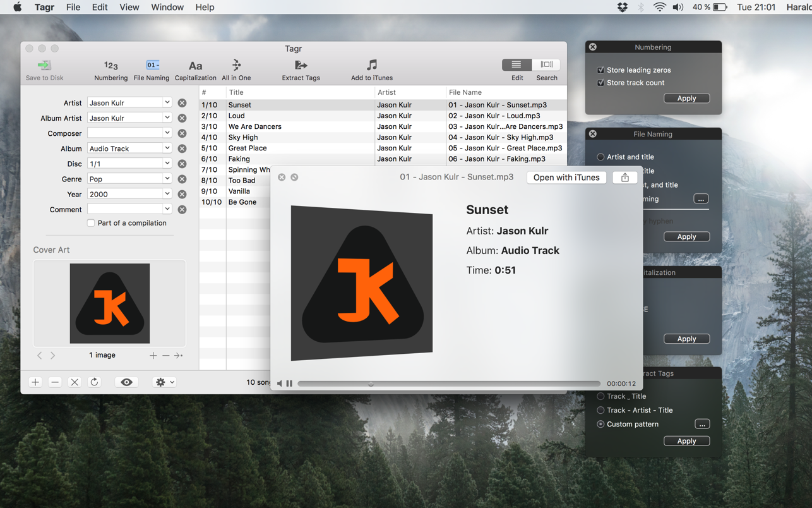This screenshot has width=812, height=508.
Task: Open the Edit menu
Action: (100, 7)
